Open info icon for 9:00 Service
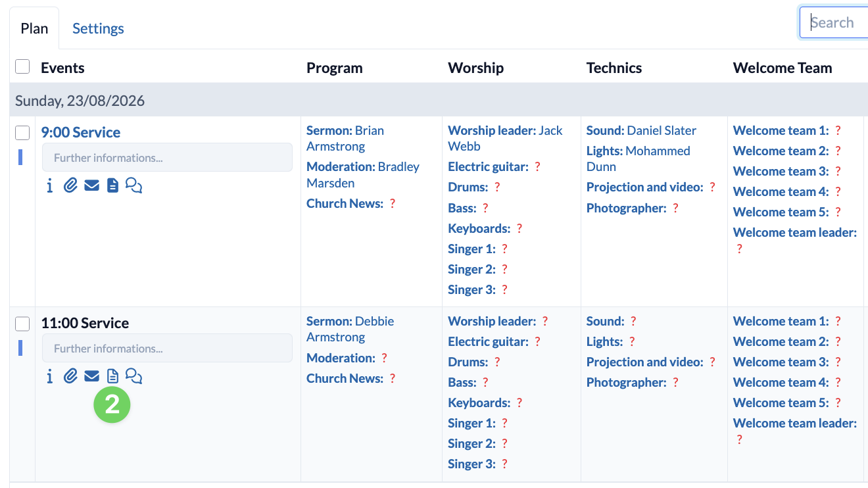This screenshot has width=868, height=488. (x=50, y=186)
